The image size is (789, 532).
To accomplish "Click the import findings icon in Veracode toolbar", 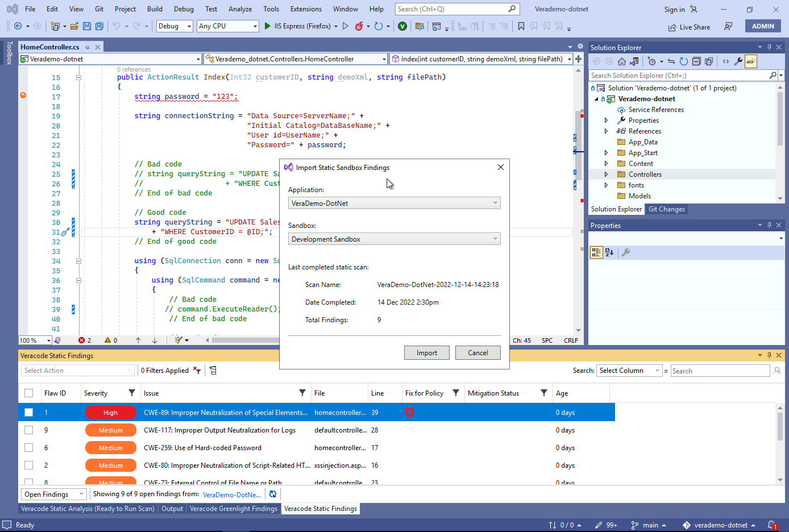I will [x=213, y=370].
